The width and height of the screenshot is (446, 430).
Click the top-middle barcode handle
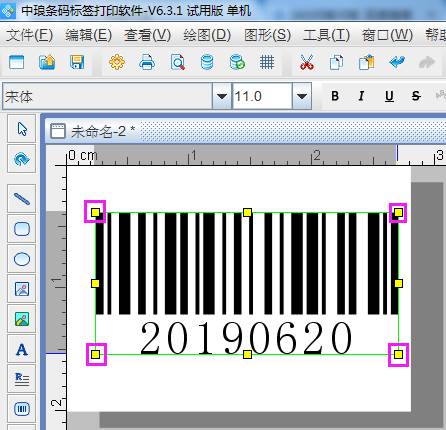(x=247, y=212)
